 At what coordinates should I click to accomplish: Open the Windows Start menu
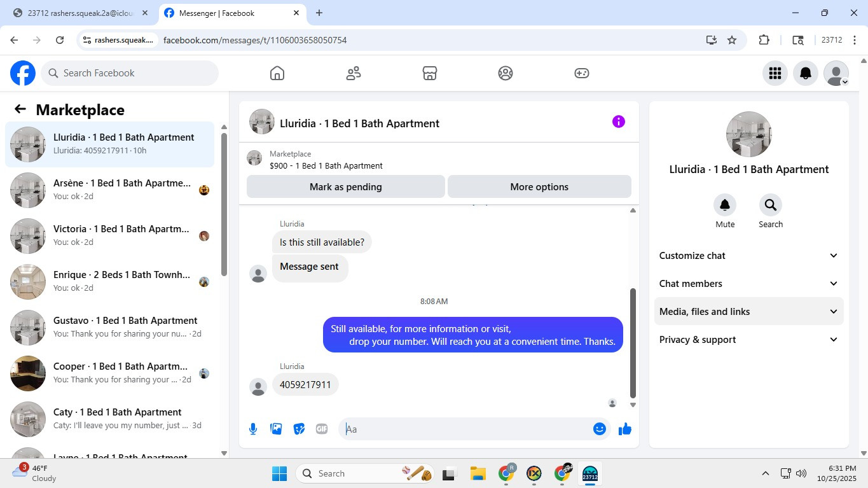279,473
